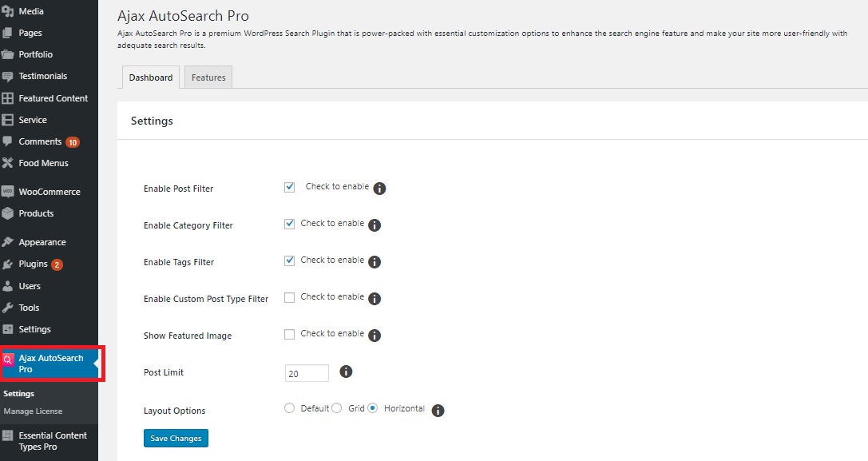Open Appearance via its paintbrush icon
Viewport: 868px width, 461px height.
click(8, 242)
